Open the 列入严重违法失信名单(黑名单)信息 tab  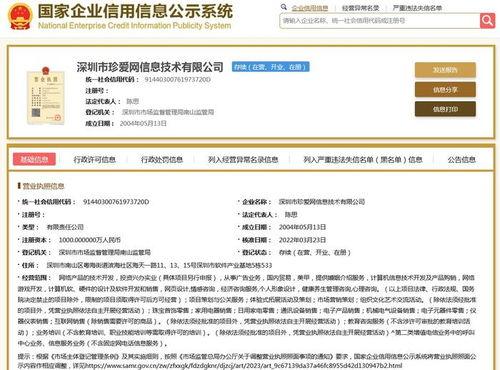tap(363, 160)
